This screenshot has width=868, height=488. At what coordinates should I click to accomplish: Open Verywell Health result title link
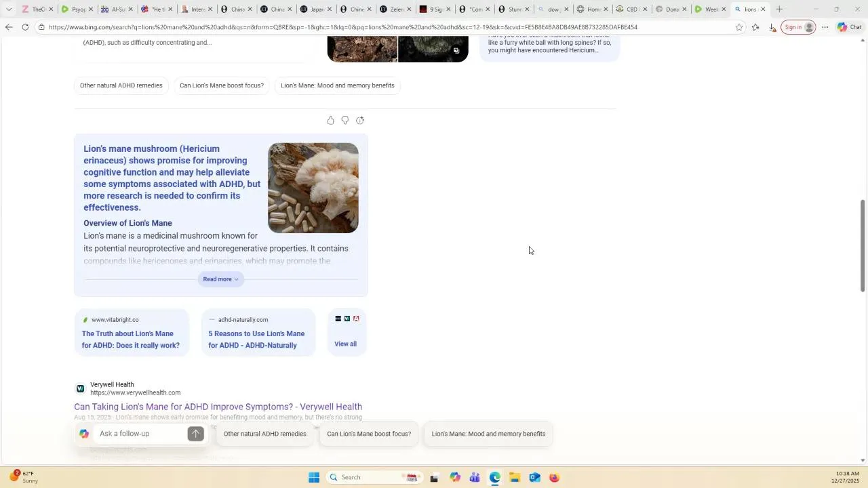[218, 407]
